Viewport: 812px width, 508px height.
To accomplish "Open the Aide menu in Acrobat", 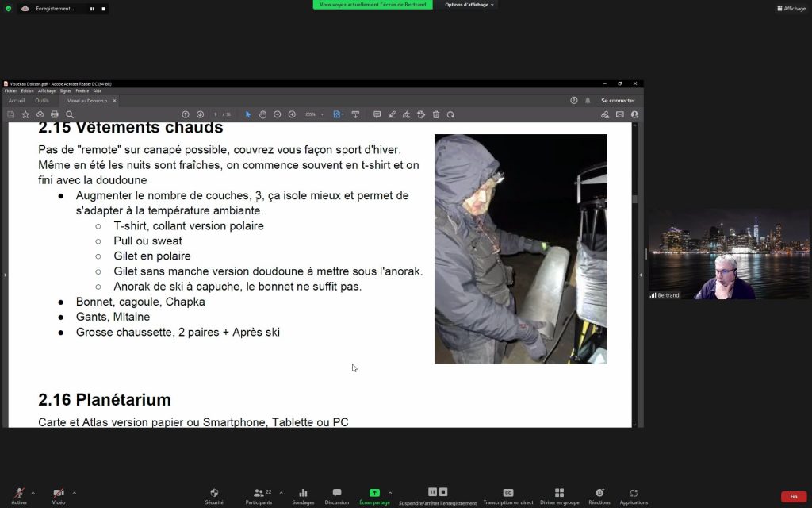I will [x=98, y=91].
